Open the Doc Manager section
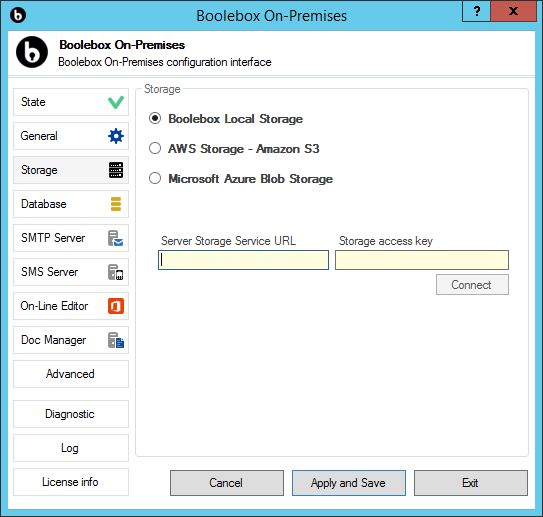Screen dimensions: 543x517 pyautogui.click(x=71, y=340)
